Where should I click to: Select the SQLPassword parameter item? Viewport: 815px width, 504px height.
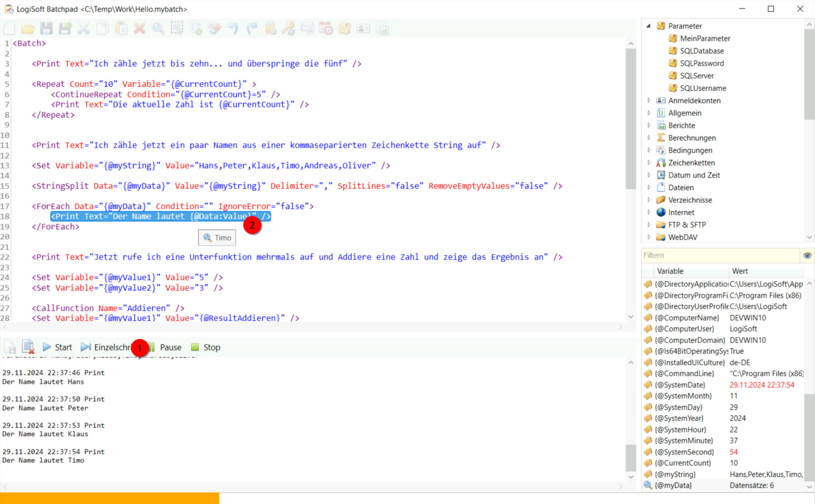click(702, 63)
